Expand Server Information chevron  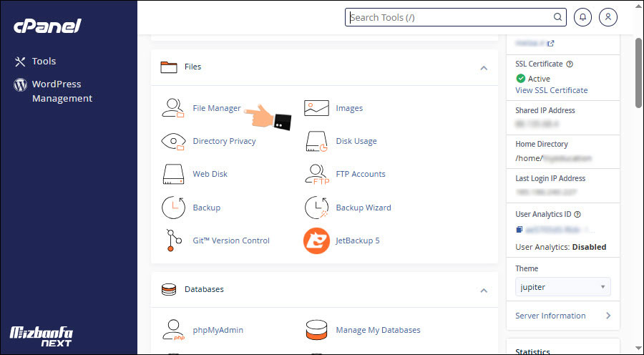[608, 316]
